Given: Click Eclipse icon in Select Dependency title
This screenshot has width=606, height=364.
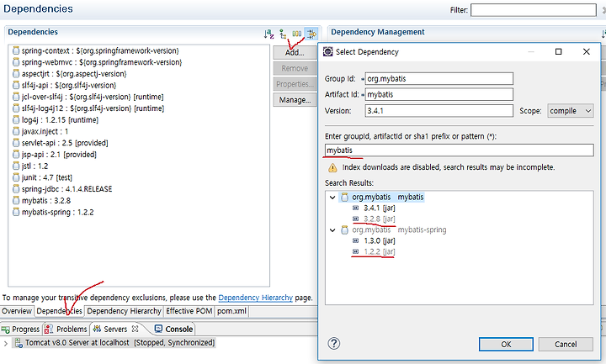Looking at the screenshot, I should point(327,51).
